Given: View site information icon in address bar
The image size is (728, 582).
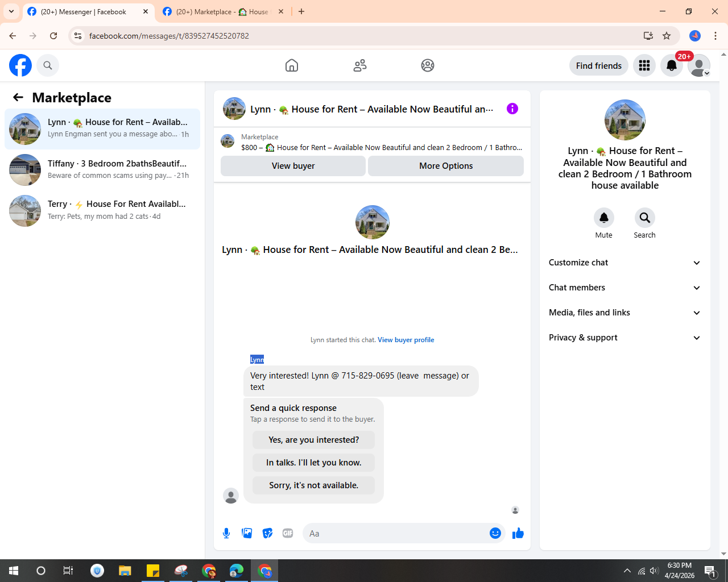Looking at the screenshot, I should (x=78, y=36).
